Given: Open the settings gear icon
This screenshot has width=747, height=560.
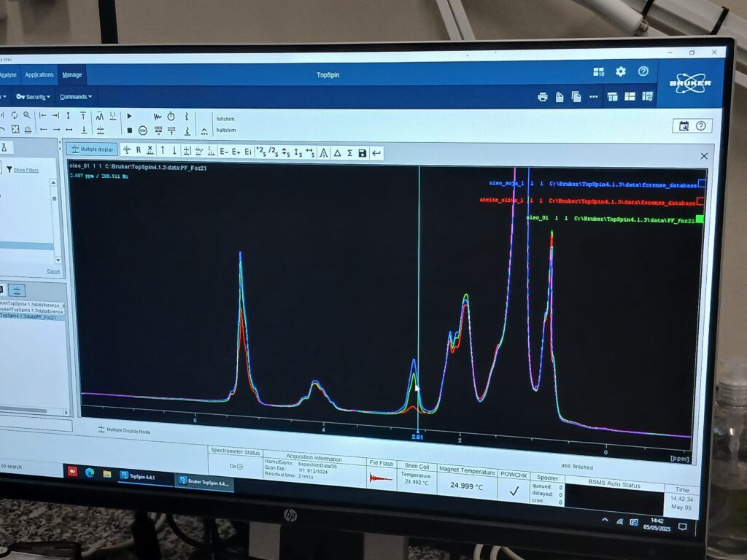Looking at the screenshot, I should (620, 71).
